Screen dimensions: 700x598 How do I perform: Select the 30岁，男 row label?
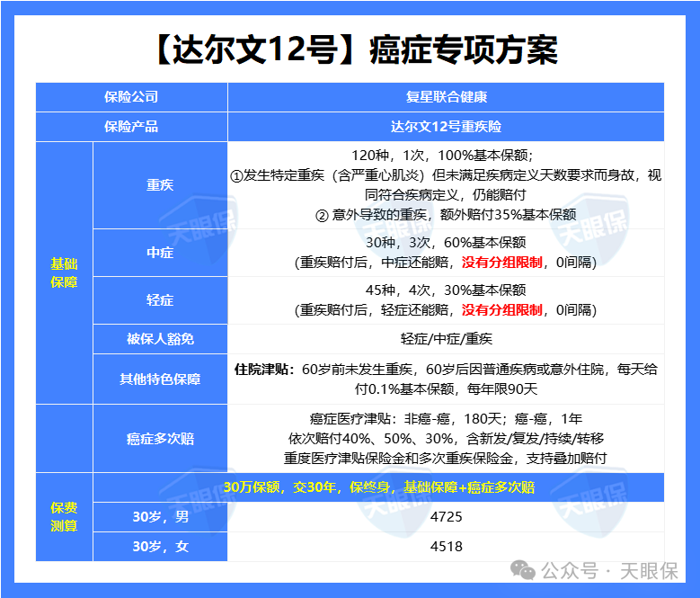point(160,517)
